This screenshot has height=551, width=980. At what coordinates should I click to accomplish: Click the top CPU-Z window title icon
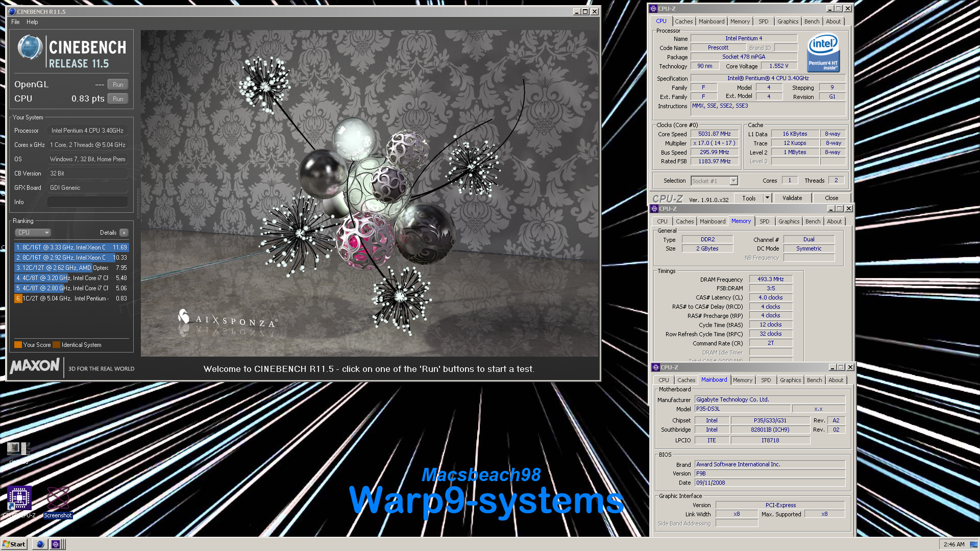[653, 9]
